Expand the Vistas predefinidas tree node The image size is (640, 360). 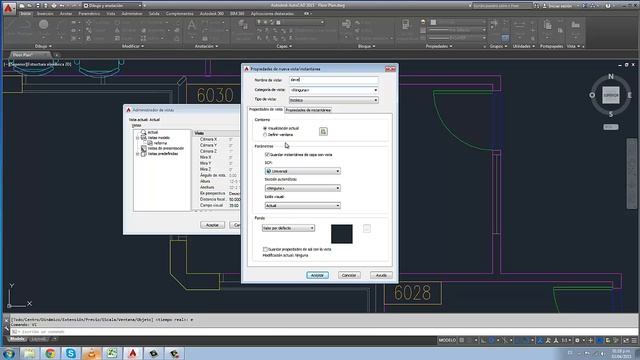tap(138, 154)
